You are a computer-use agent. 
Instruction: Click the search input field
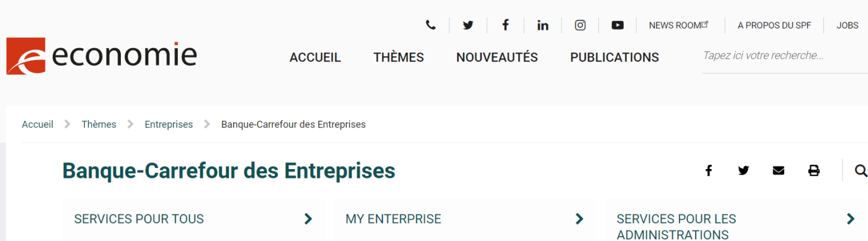click(785, 56)
